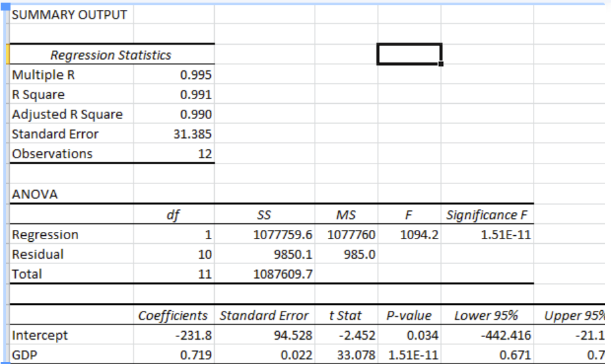Click the Regression Statistics header cell
Screen dimensions: 611x364
coord(112,55)
